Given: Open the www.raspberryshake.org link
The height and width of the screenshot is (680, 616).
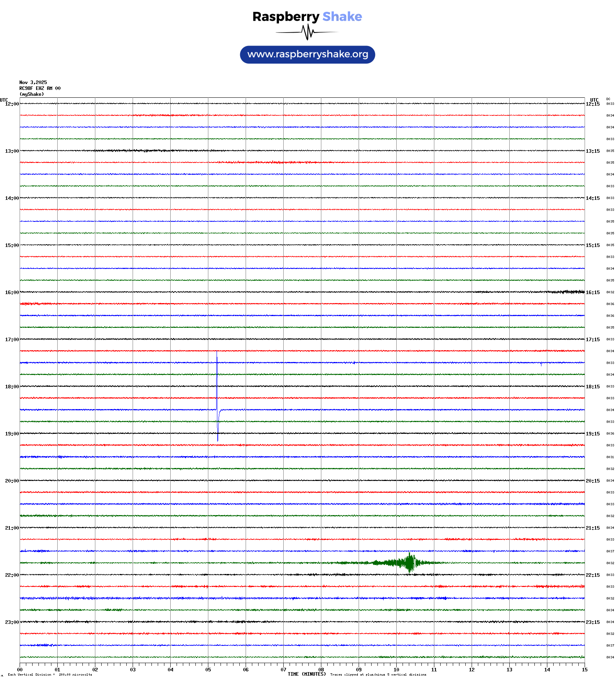Looking at the screenshot, I should point(307,55).
